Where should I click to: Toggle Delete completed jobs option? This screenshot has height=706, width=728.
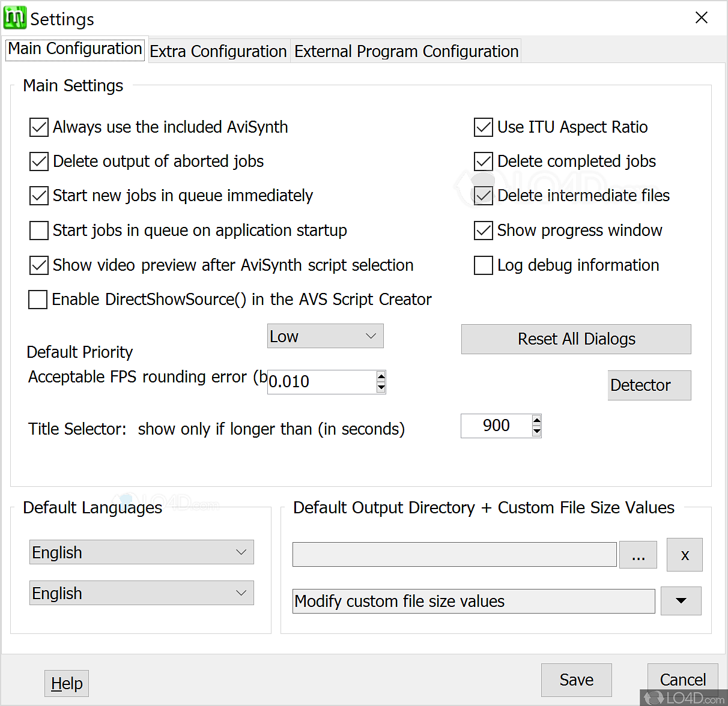(484, 161)
